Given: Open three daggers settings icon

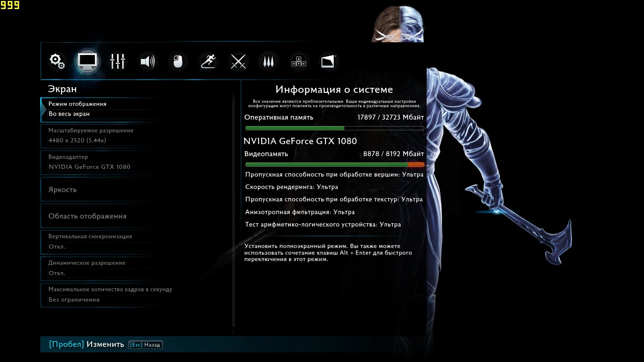Looking at the screenshot, I should (268, 61).
